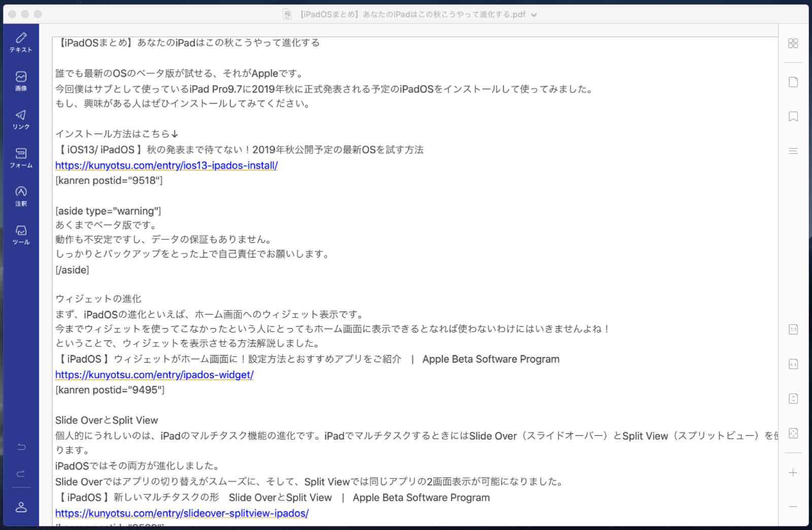Fit page to width
This screenshot has height=530, width=812.
tap(793, 364)
